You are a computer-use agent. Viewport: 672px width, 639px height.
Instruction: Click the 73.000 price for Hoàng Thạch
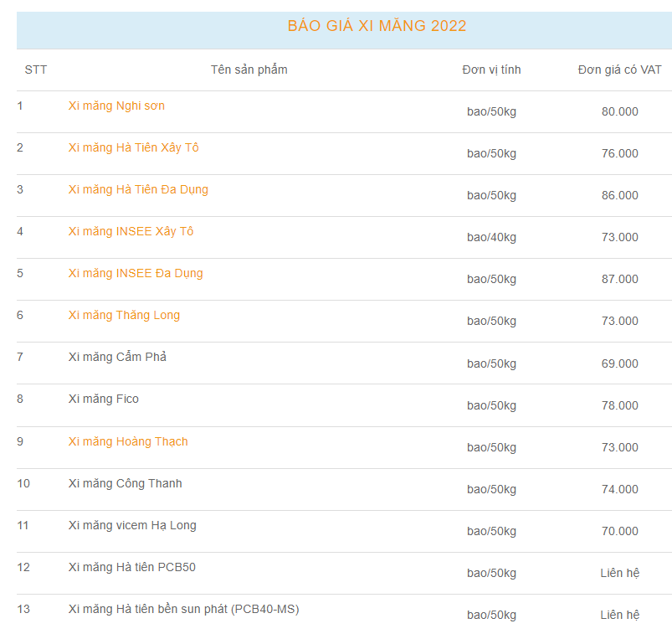[620, 448]
